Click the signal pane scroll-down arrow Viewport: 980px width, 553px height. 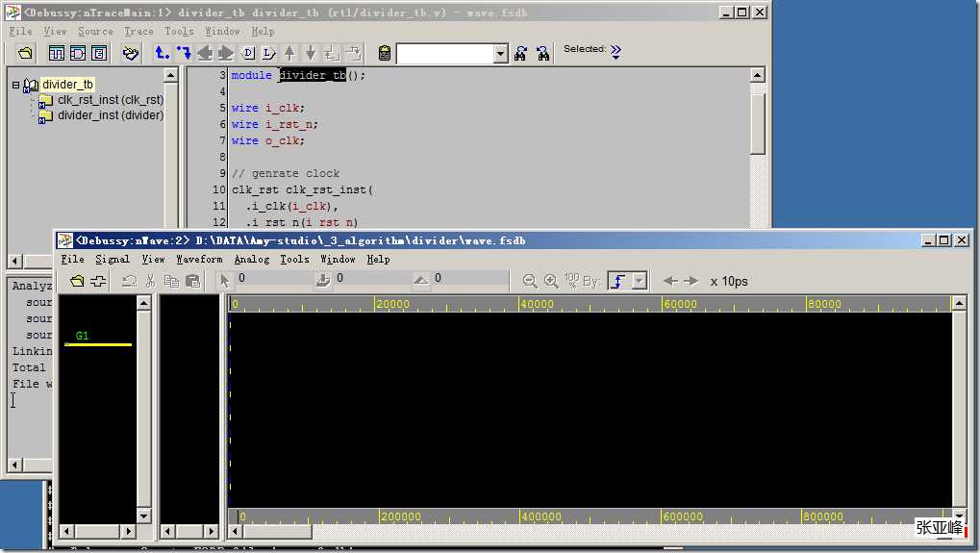click(143, 516)
